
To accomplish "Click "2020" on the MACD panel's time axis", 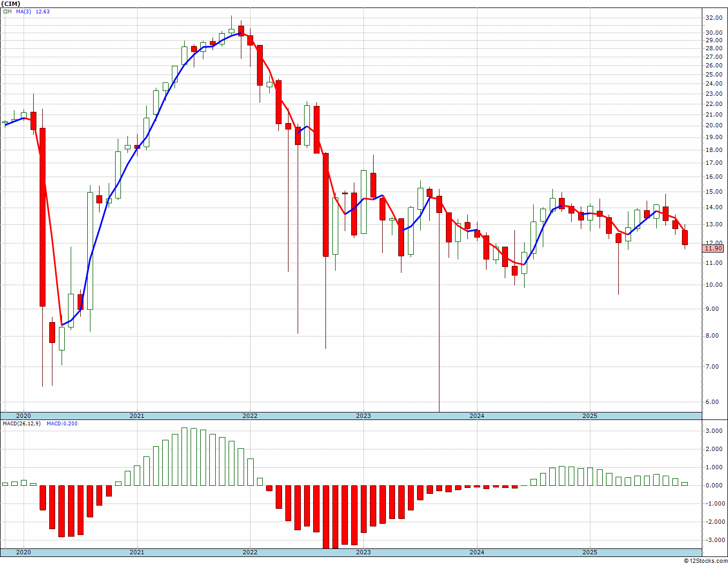I will [24, 552].
